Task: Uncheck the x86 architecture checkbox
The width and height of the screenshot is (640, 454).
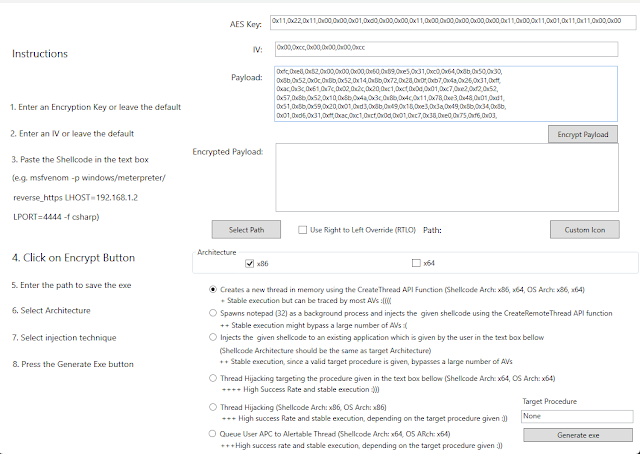Action: point(249,264)
